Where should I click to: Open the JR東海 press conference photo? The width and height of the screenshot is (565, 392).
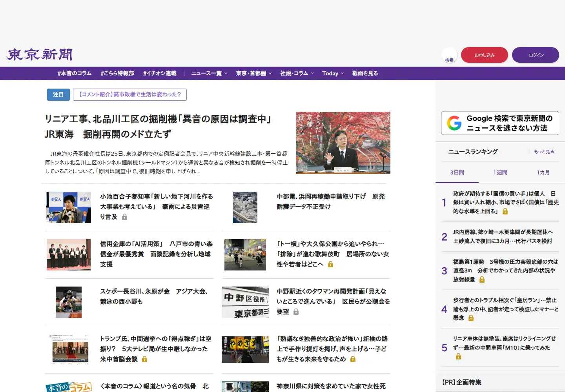tap(343, 143)
